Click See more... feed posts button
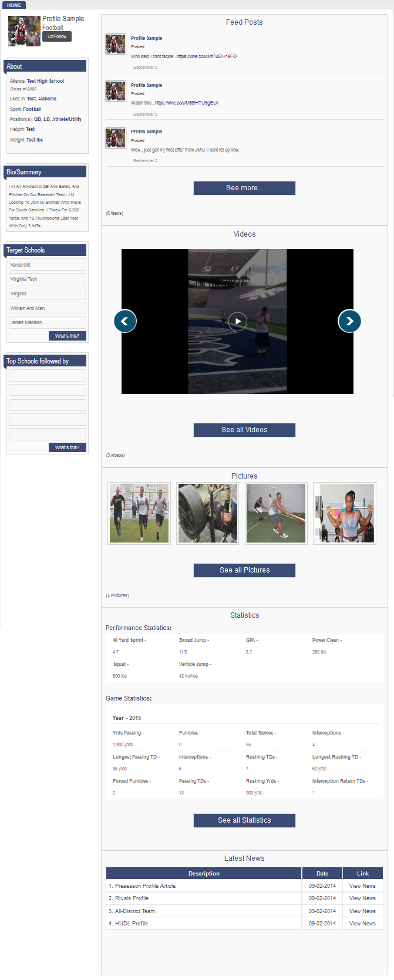Image resolution: width=394 pixels, height=980 pixels. (244, 188)
